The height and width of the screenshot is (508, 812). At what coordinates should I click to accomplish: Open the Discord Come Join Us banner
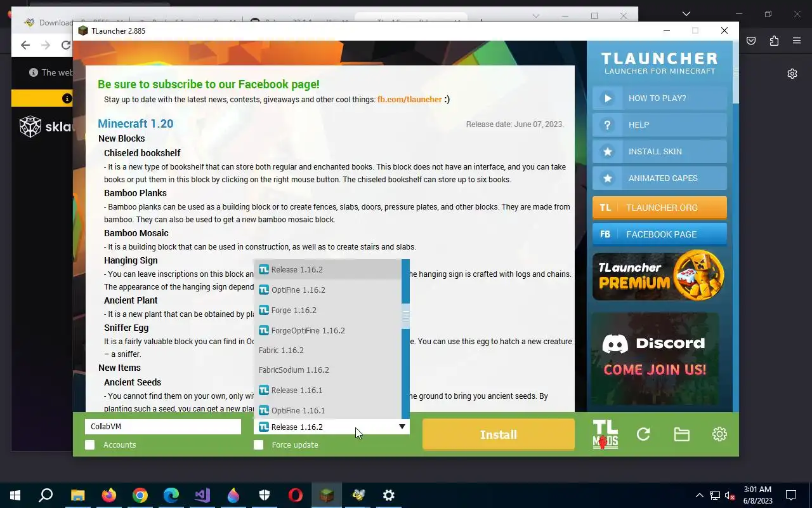[x=655, y=359]
